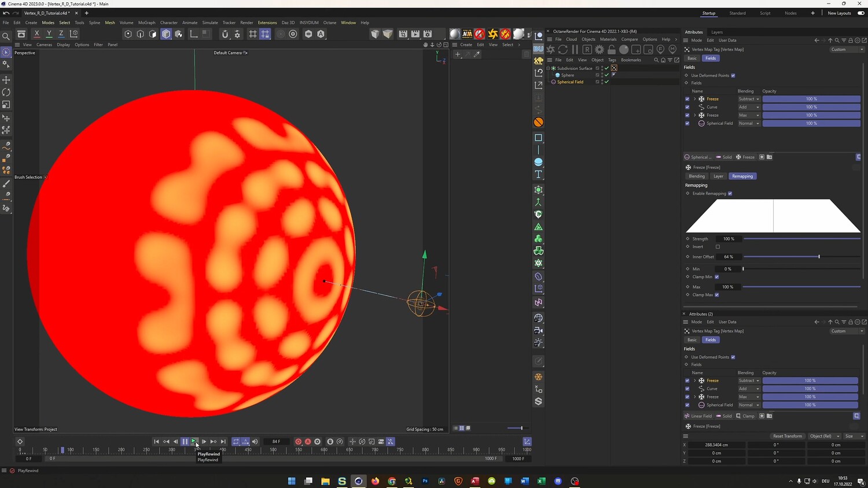Lock the Z axis in the top toolbar
The image size is (868, 488).
tap(61, 34)
